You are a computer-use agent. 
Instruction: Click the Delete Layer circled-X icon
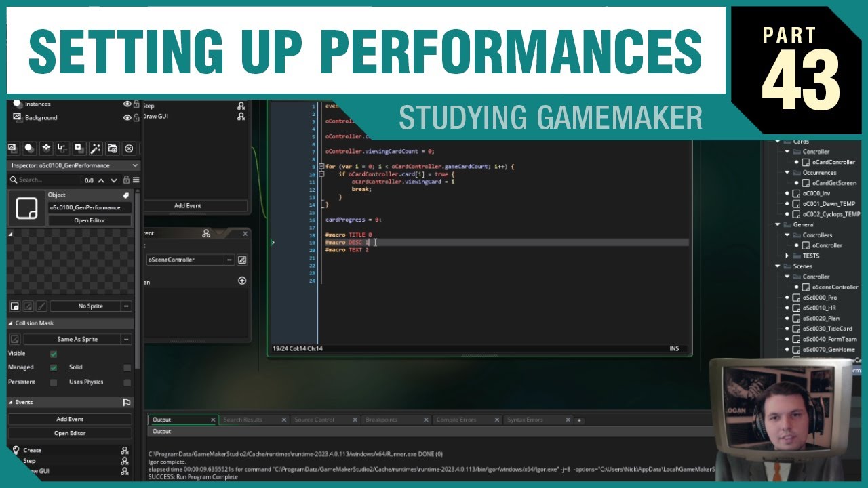pos(129,148)
